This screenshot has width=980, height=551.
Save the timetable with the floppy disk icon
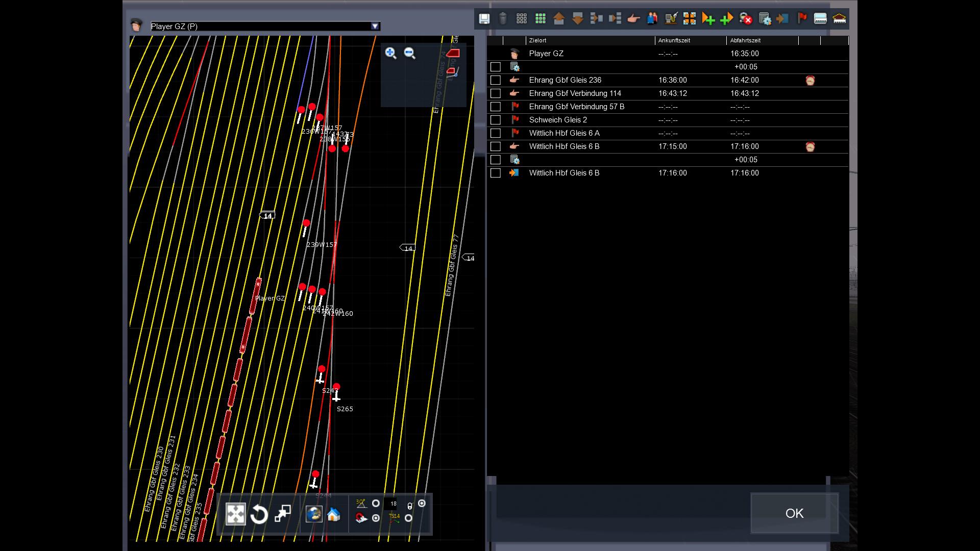[484, 19]
